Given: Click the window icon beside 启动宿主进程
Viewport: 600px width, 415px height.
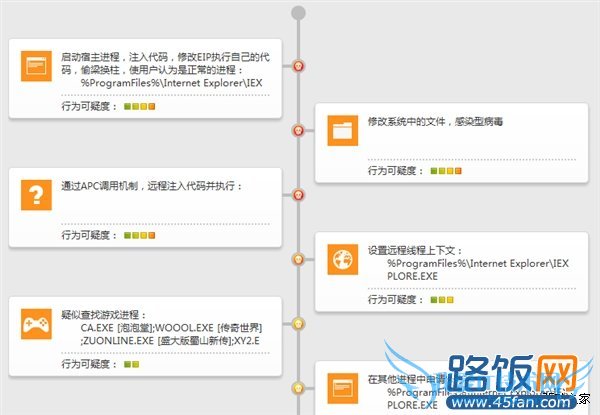Looking at the screenshot, I should (36, 66).
